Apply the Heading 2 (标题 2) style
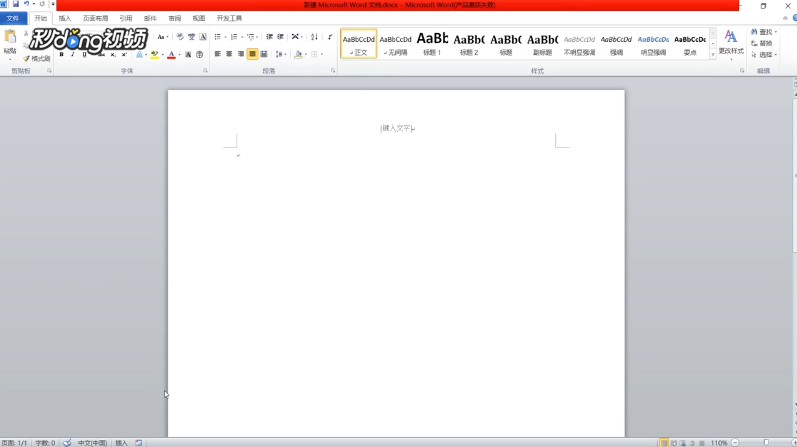This screenshot has width=797, height=447. click(x=469, y=44)
